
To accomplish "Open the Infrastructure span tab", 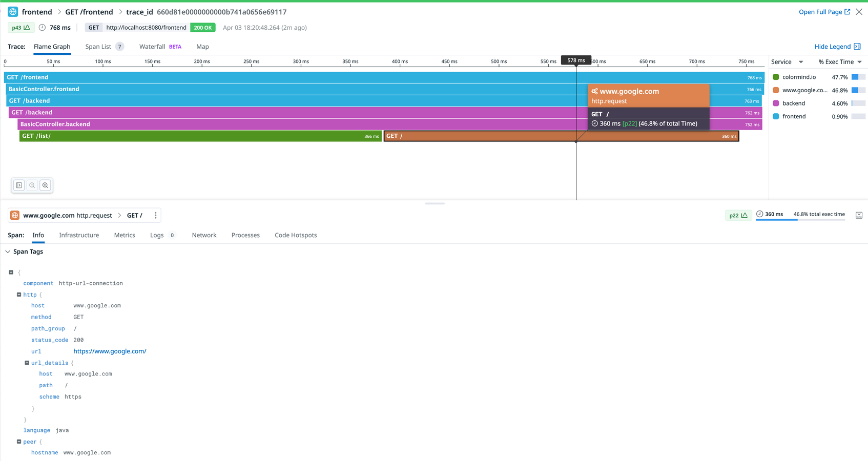I will pos(79,235).
